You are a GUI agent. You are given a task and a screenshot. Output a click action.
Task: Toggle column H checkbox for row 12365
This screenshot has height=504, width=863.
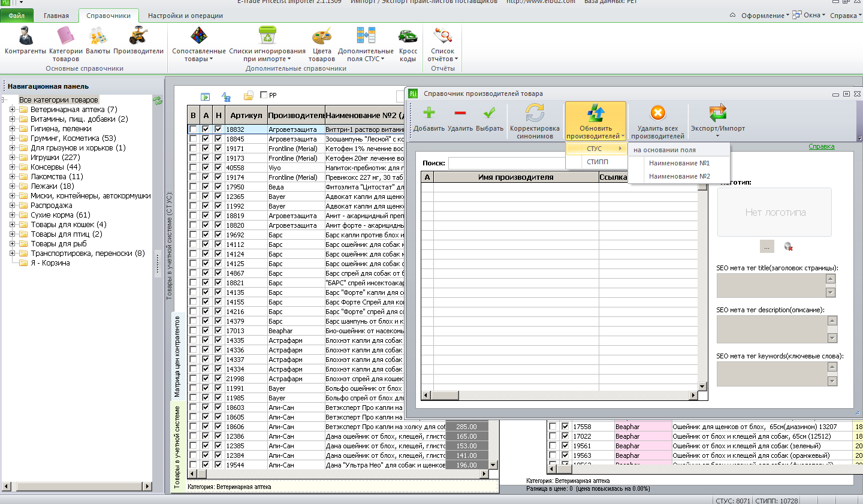[218, 197]
